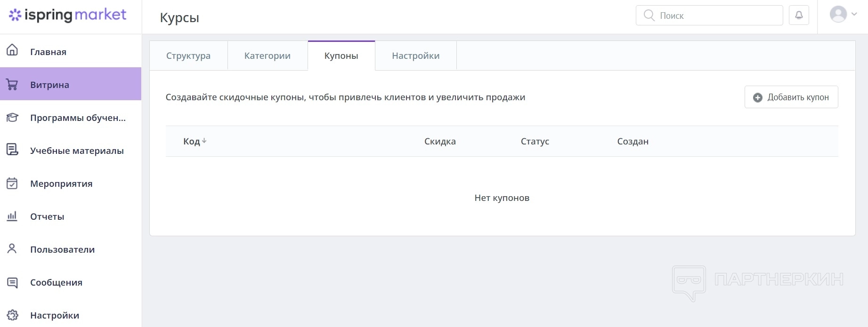Screen dimensions: 868x327
Task: Click the Главная home icon
Action: [x=12, y=50]
